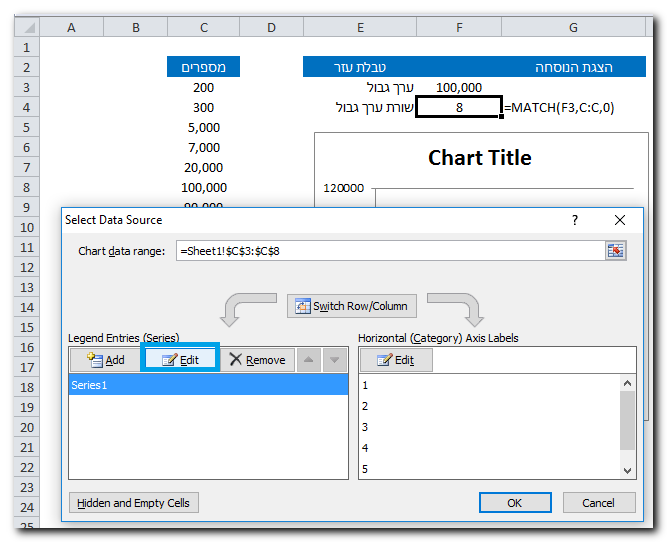This screenshot has height=542, width=667.
Task: Select column C header
Action: pyautogui.click(x=203, y=27)
